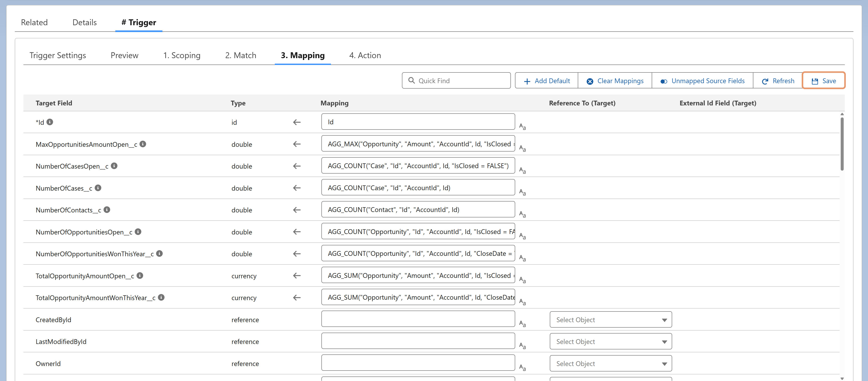Click Aa icon in MaxOpportunitiesAmountOpen__c row
The height and width of the screenshot is (381, 868).
(522, 148)
